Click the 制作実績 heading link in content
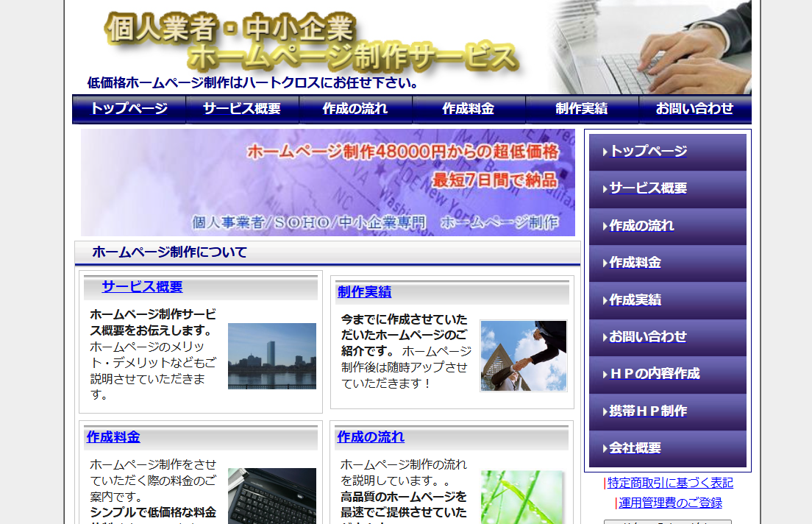Viewport: 812px width, 524px height. click(x=364, y=292)
